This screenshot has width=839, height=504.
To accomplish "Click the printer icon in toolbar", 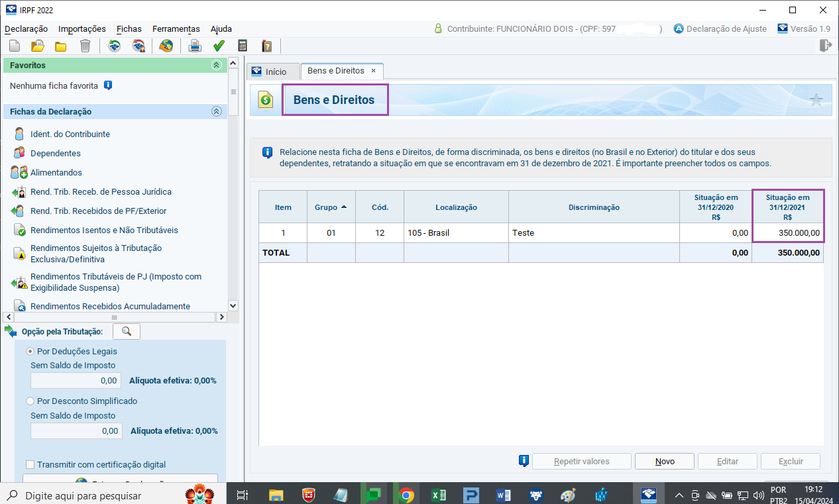I will click(195, 46).
